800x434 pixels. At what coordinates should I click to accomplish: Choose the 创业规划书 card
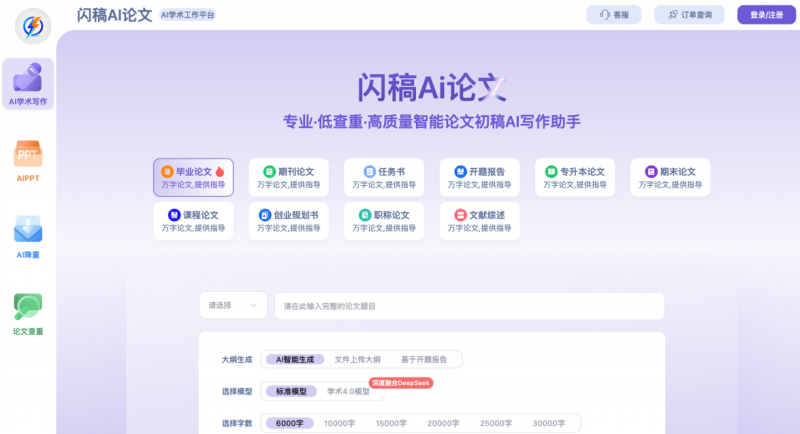pyautogui.click(x=289, y=221)
